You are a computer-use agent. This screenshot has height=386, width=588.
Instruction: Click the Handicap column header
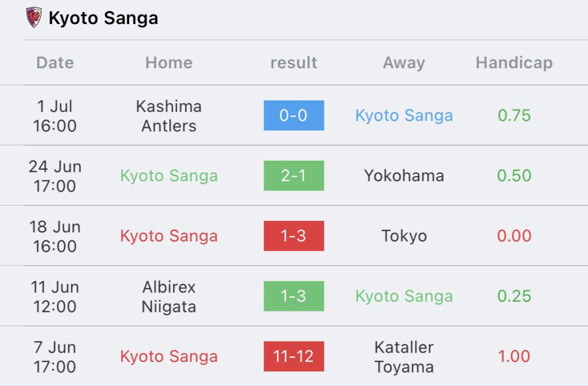(514, 63)
